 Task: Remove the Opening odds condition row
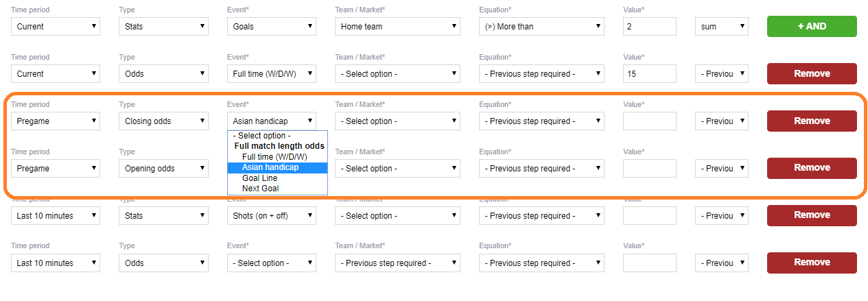click(812, 168)
